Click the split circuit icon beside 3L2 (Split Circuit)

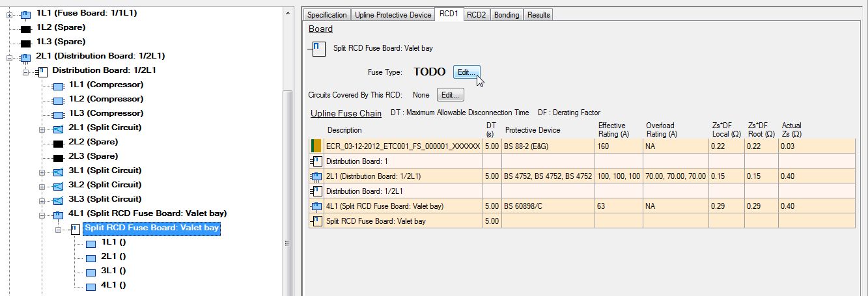click(x=58, y=186)
